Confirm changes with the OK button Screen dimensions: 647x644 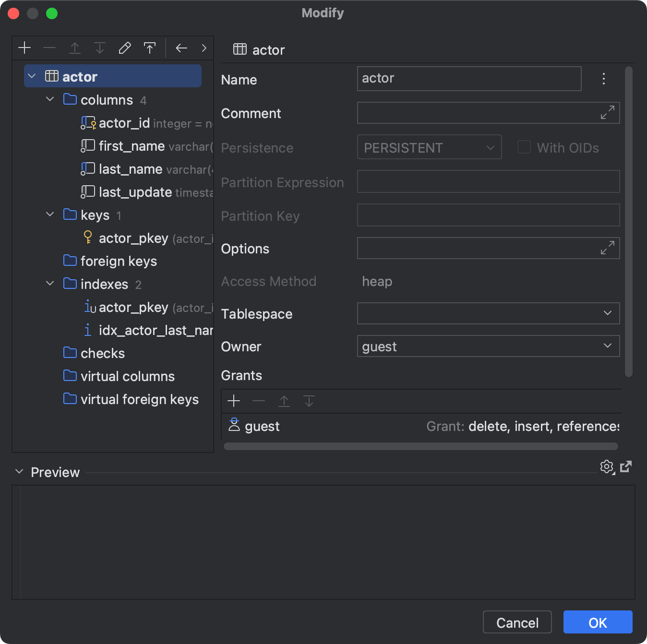pos(597,622)
